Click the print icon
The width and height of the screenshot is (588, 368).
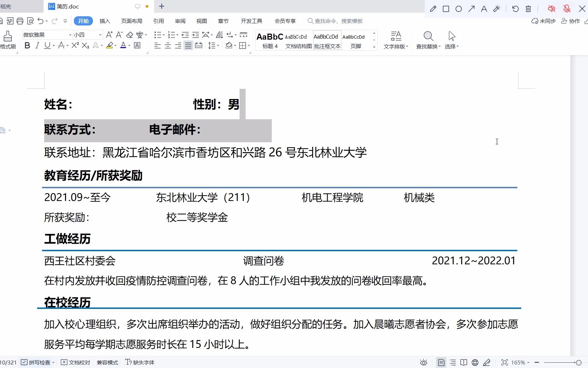(x=20, y=21)
